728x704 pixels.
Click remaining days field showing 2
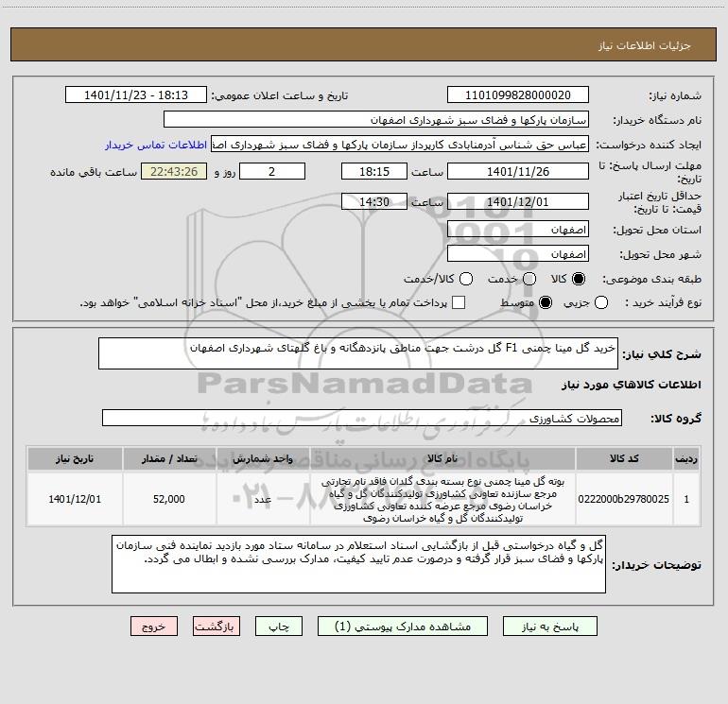click(272, 171)
